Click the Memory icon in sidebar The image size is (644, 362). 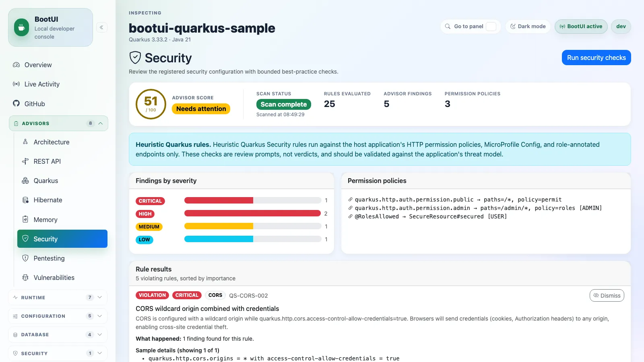[25, 219]
